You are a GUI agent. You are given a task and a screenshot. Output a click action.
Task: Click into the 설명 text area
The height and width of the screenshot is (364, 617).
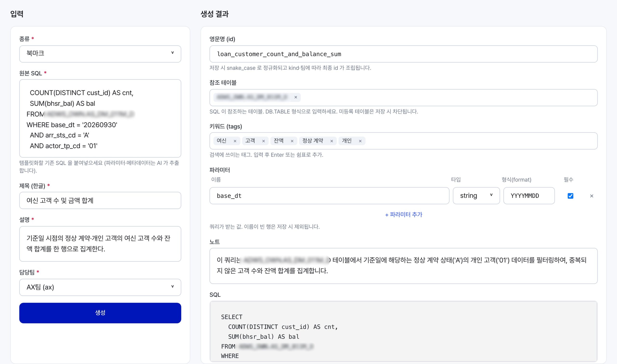100,244
